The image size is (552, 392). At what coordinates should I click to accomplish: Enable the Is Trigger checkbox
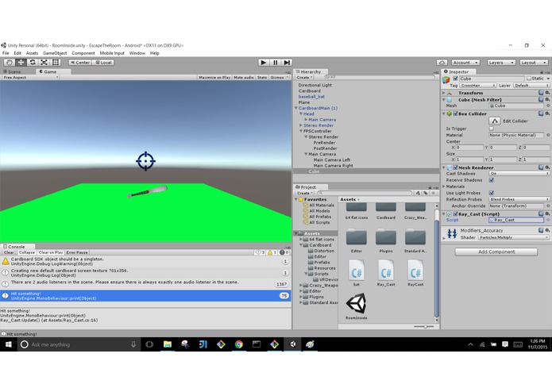(x=491, y=129)
